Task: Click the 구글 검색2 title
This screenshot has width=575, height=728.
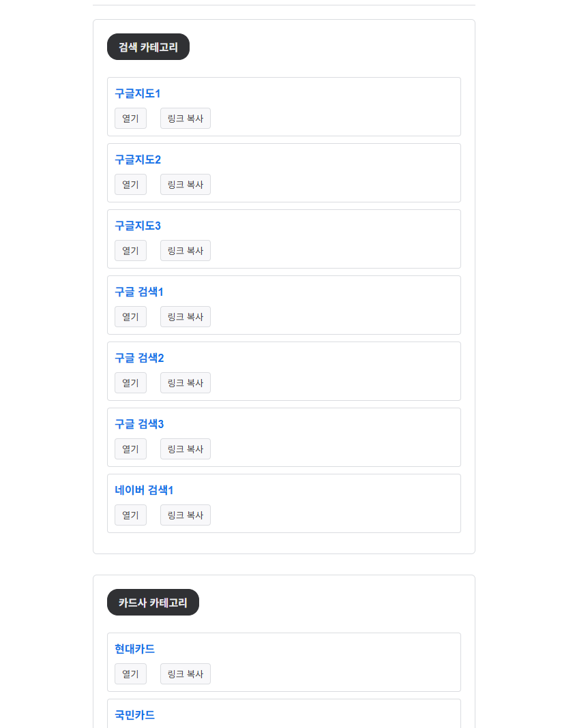Action: 138,358
